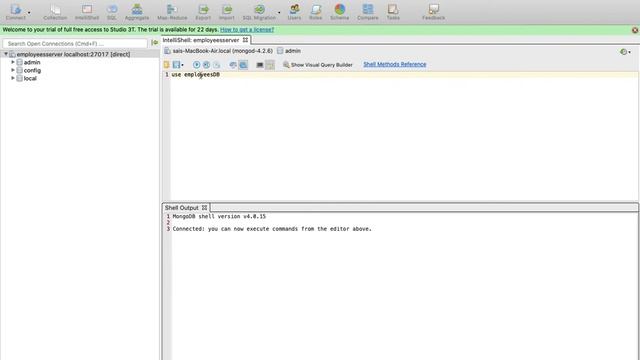
Task: Click the Export toolbar icon
Action: pyautogui.click(x=203, y=11)
